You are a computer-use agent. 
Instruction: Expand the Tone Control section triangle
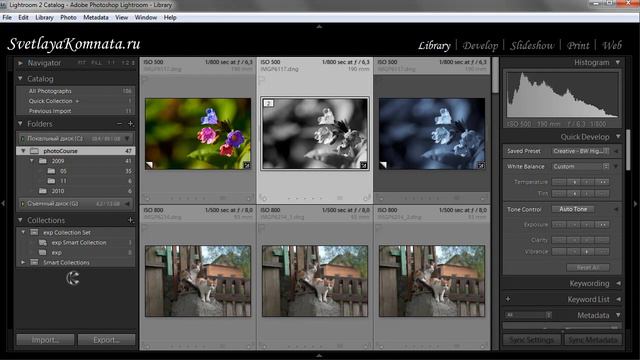click(x=616, y=209)
